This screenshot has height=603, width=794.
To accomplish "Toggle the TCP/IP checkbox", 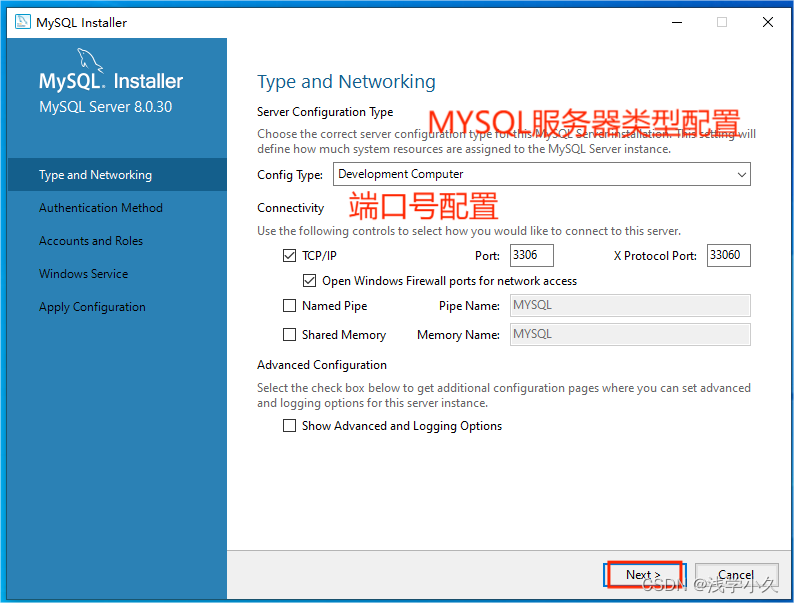I will pos(289,256).
